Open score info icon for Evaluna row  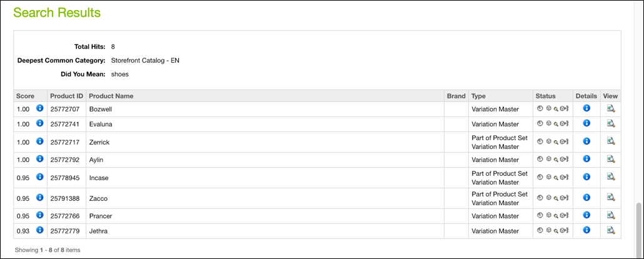(40, 123)
